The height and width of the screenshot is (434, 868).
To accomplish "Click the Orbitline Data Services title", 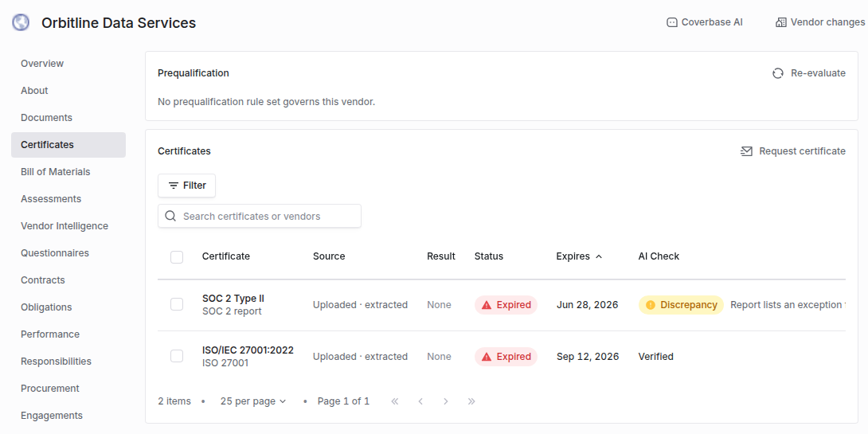I will pyautogui.click(x=119, y=23).
